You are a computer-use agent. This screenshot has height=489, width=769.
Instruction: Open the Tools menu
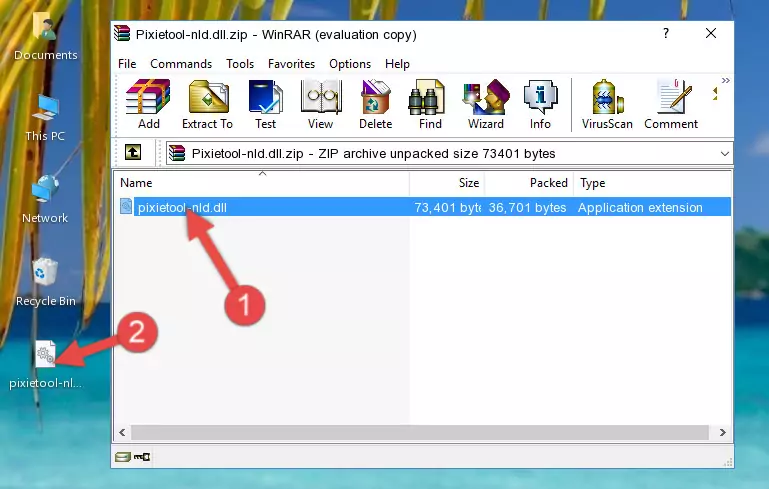pos(240,64)
